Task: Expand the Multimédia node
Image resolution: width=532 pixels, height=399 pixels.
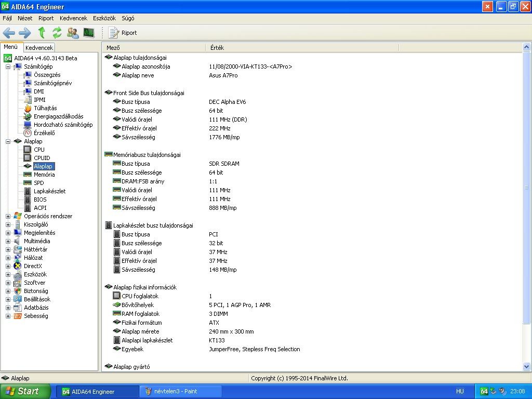Action: point(8,241)
